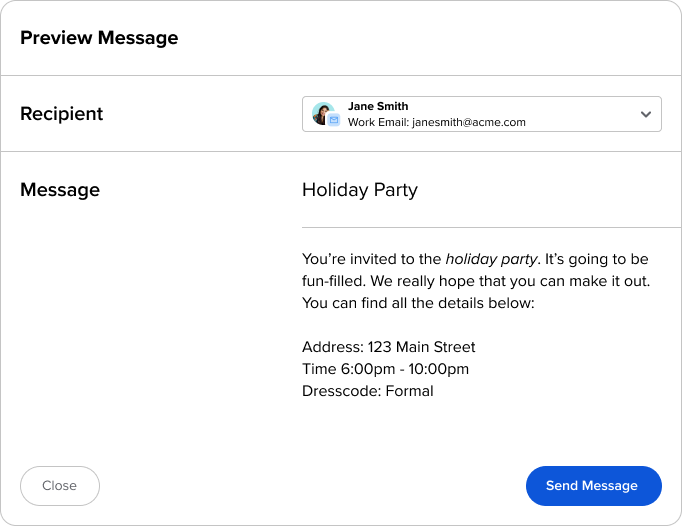Open the Jane Smith recipient selector
This screenshot has width=682, height=526.
[482, 114]
